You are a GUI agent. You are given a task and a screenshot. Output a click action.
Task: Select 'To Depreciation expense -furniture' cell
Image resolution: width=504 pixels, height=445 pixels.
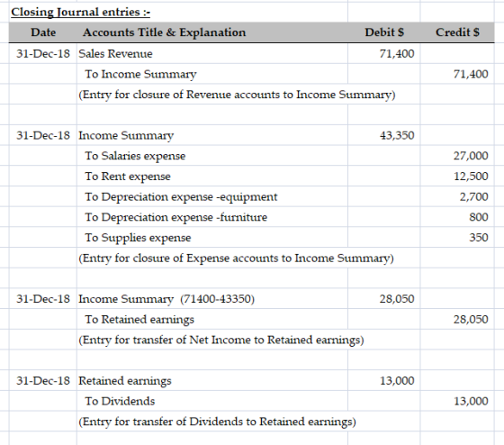click(175, 217)
